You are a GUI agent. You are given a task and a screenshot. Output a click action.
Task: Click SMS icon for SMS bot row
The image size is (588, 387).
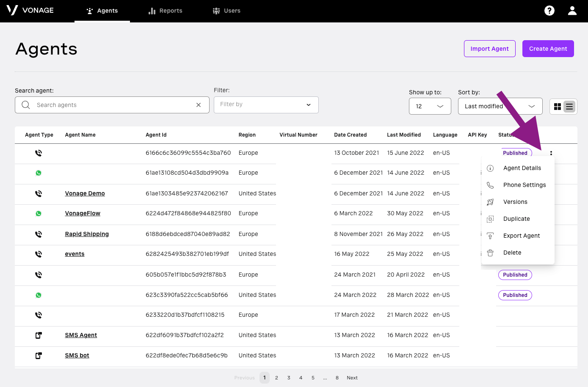[39, 356]
